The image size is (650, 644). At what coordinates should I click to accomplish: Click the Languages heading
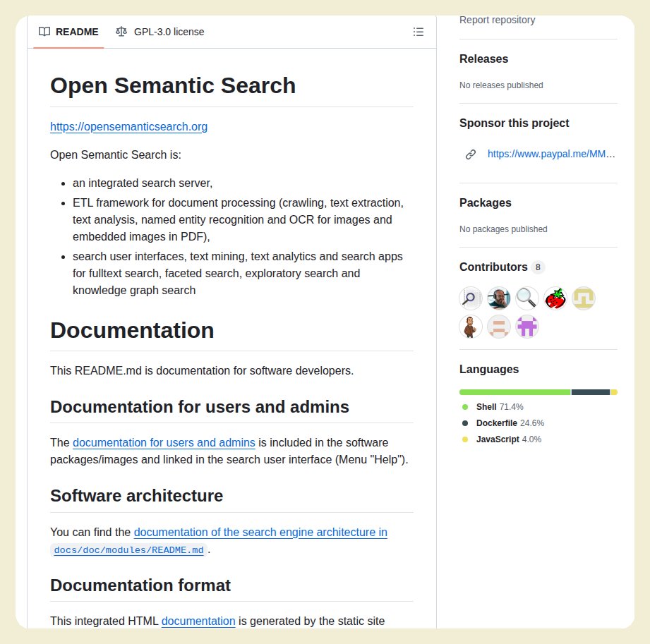point(489,369)
